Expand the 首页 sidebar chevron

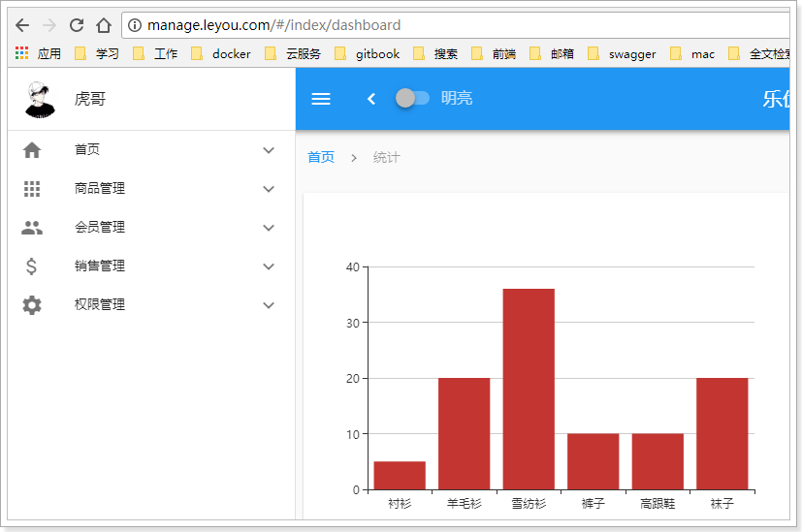click(269, 150)
